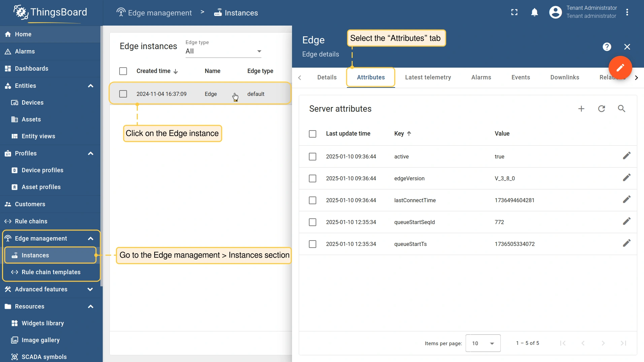The width and height of the screenshot is (644, 362).
Task: Collapse the Entities sidebar section
Action: [x=90, y=86]
